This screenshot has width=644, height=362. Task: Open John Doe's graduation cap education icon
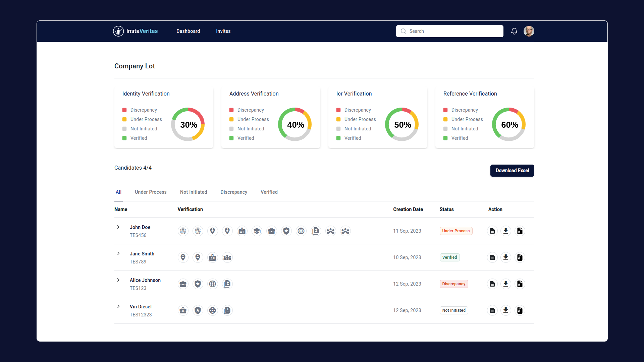tap(257, 231)
